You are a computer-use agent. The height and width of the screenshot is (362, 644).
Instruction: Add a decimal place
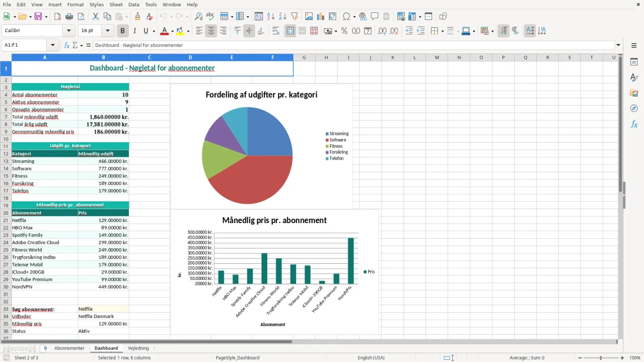click(x=382, y=31)
